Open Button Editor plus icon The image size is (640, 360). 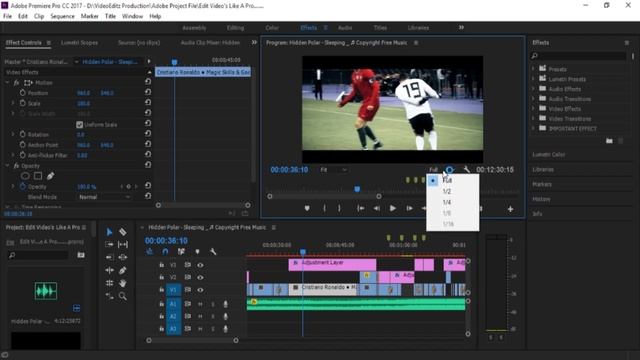point(510,209)
